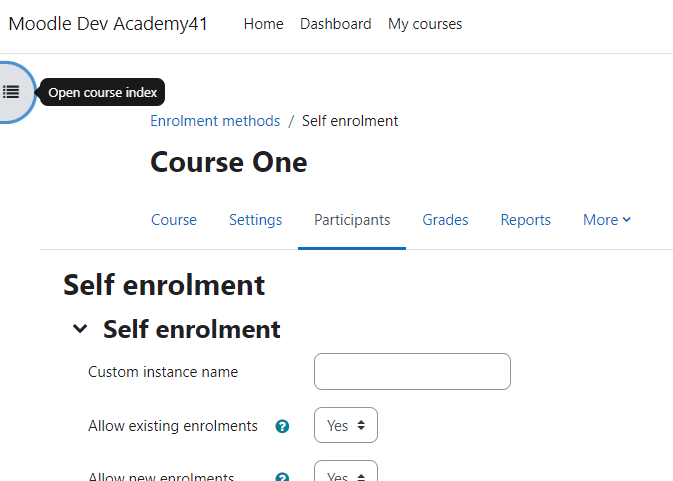Click the Self enrolment breadcrumb item
This screenshot has width=673, height=481.
coord(350,121)
